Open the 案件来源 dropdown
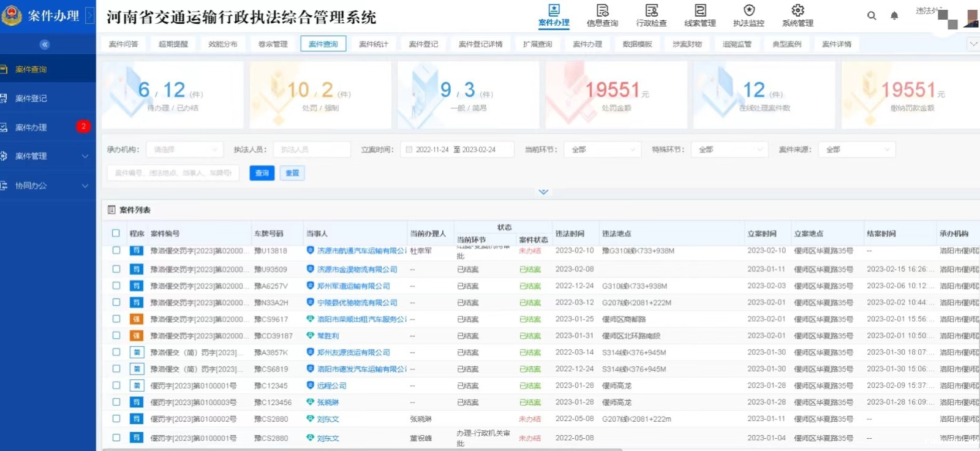 click(x=857, y=150)
